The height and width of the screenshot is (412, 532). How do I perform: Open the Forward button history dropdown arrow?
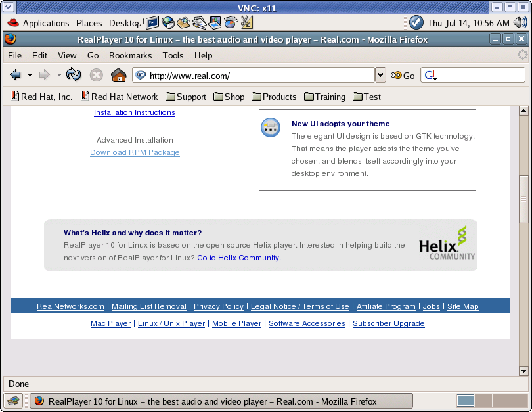[59, 75]
